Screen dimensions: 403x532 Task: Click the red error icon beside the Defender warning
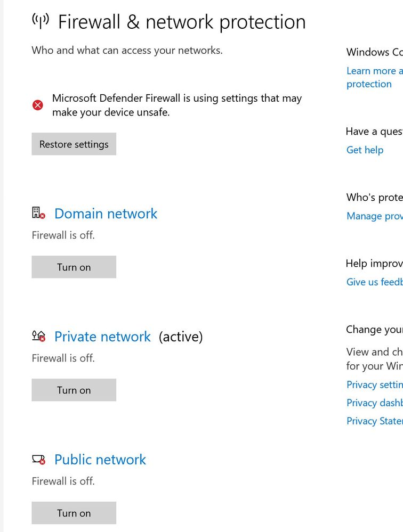38,105
